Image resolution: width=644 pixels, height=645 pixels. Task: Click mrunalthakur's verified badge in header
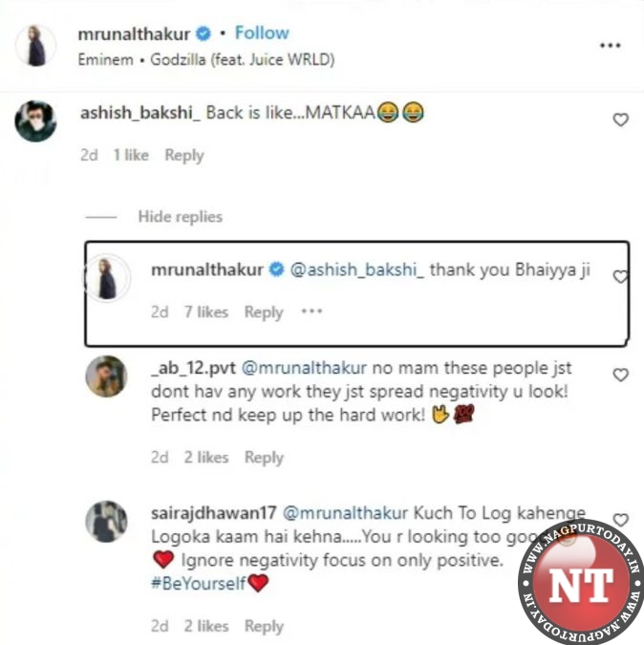204,33
